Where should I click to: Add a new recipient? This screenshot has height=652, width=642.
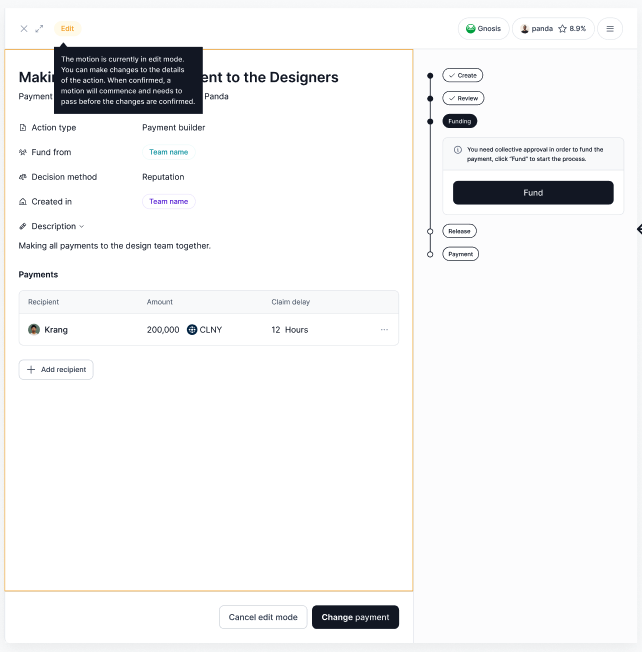click(x=56, y=370)
